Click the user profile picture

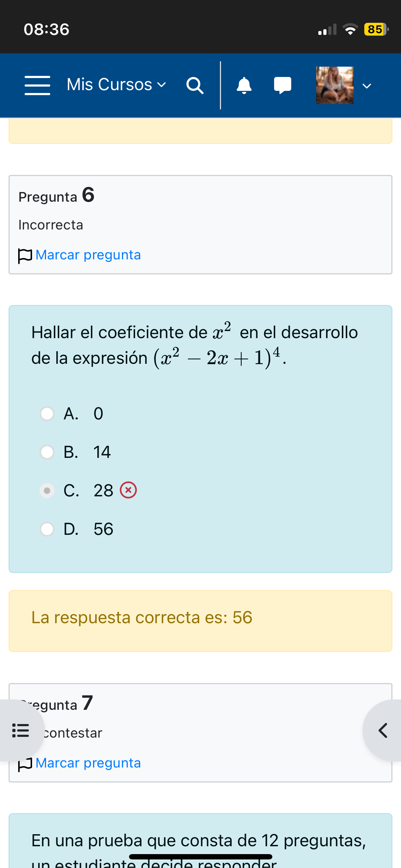335,85
